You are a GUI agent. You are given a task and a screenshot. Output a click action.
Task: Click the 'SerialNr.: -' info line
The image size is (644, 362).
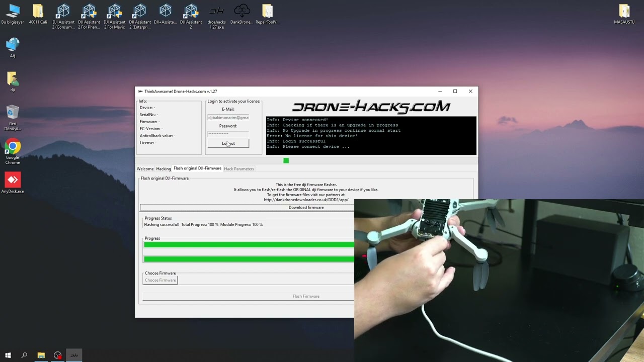(x=149, y=115)
